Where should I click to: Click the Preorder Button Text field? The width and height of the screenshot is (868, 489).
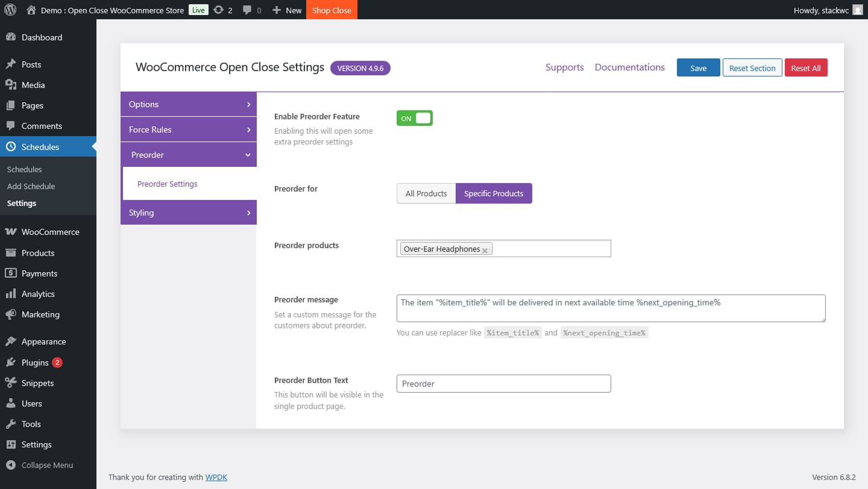pyautogui.click(x=504, y=384)
